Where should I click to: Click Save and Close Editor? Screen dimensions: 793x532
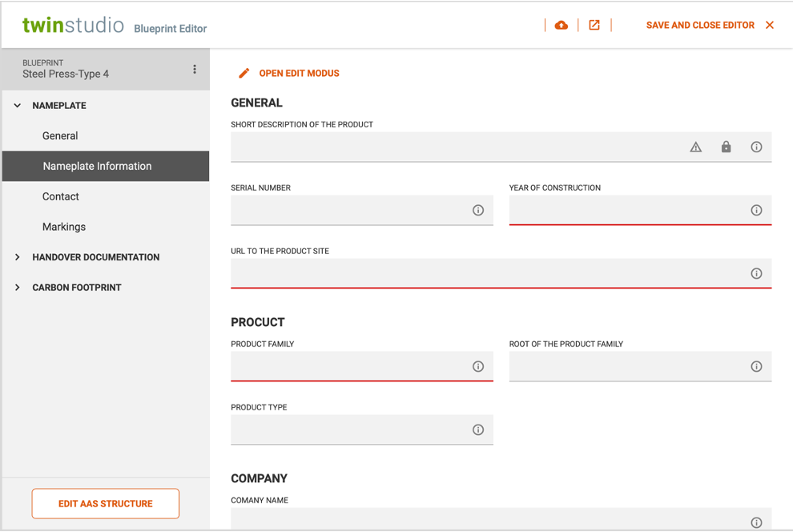700,25
